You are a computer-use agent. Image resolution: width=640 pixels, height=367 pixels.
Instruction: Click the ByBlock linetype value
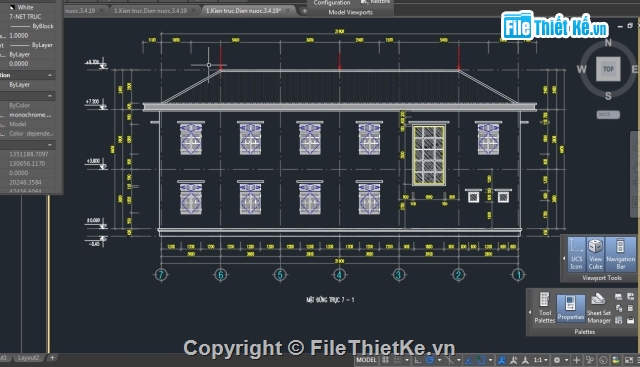click(x=32, y=26)
